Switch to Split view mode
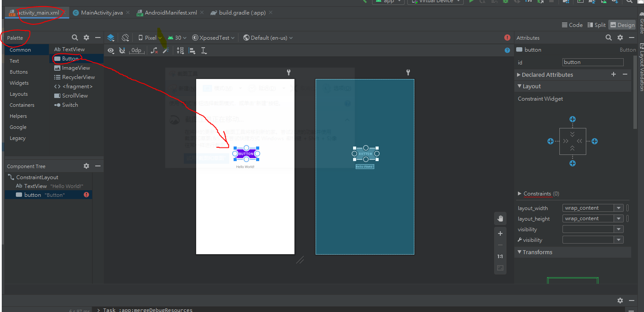This screenshot has width=644, height=312. (596, 25)
